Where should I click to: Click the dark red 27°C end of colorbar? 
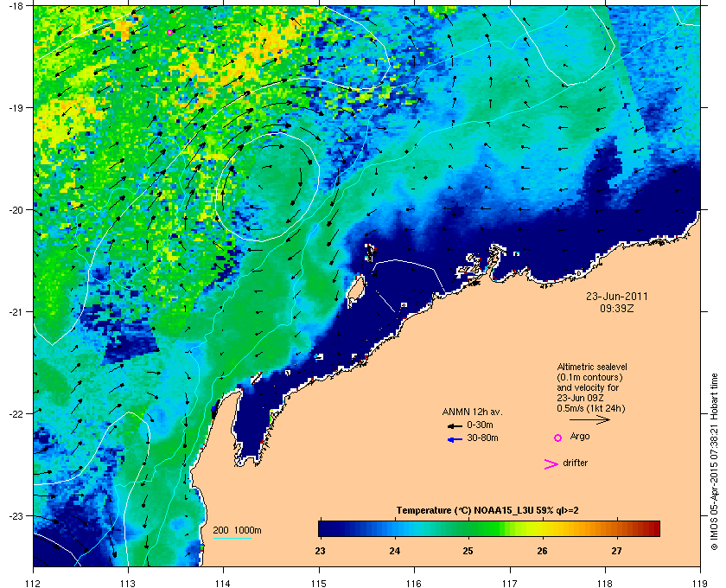pyautogui.click(x=655, y=528)
